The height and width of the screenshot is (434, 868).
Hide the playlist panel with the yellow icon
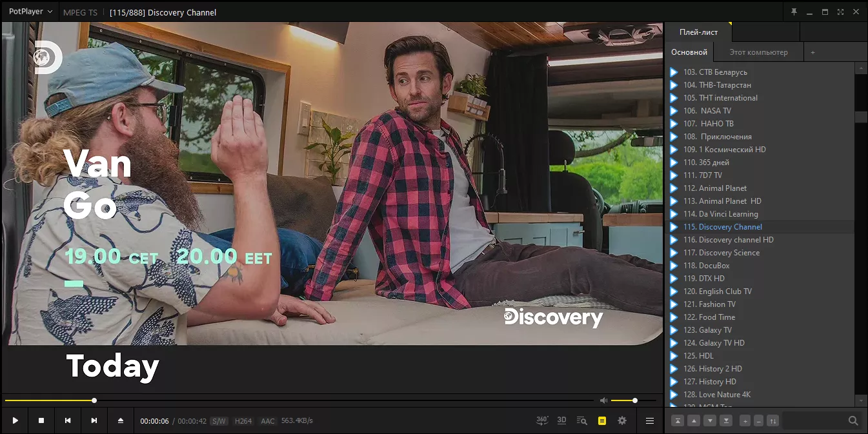(602, 420)
